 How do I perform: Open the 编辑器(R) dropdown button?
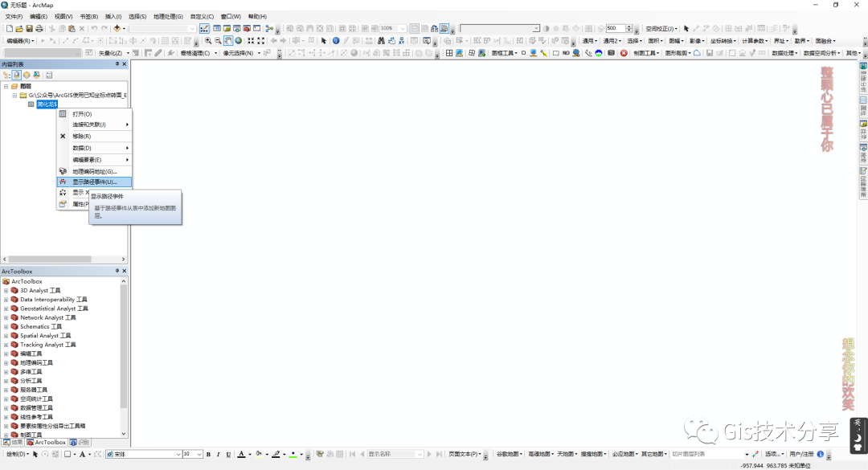(20, 40)
